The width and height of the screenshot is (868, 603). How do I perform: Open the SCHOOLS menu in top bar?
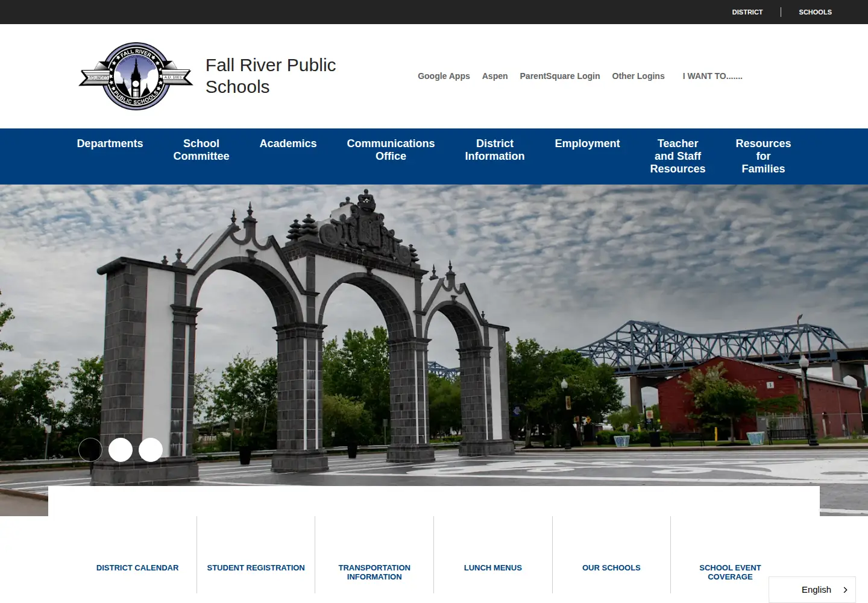tap(815, 12)
